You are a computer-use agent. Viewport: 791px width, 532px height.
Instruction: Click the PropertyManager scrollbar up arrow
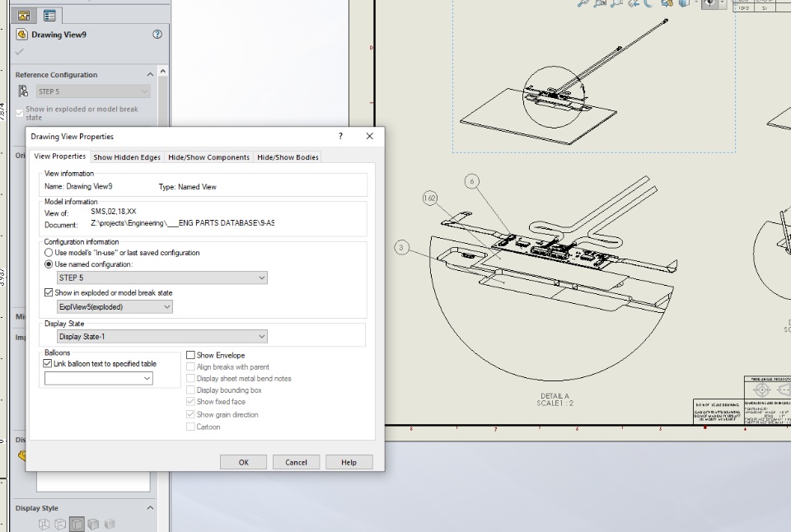(x=163, y=71)
